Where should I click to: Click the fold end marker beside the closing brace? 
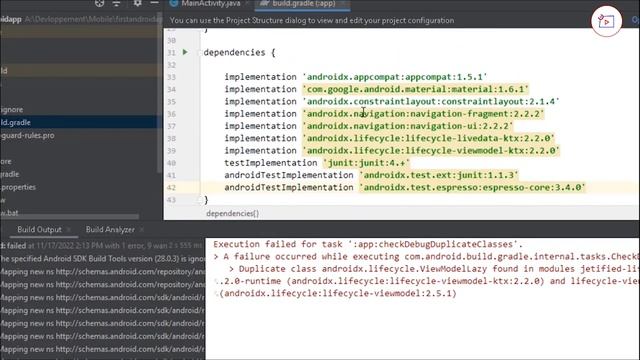[200, 200]
